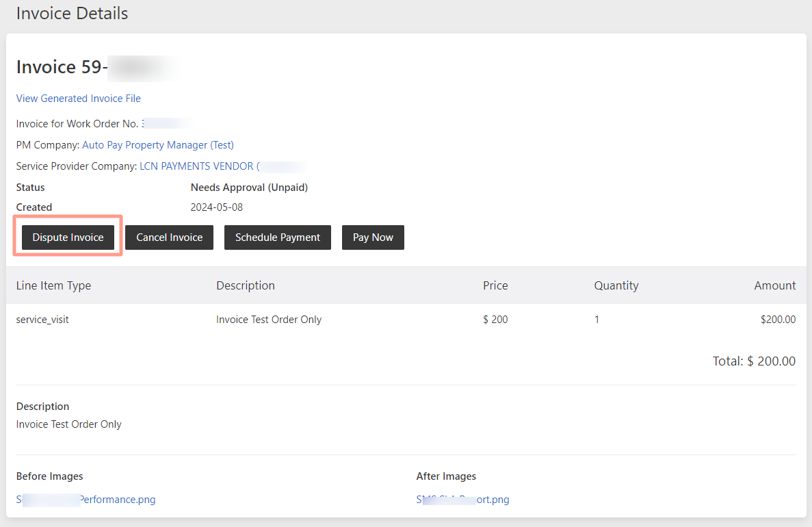Click the Quantity column header
Image resolution: width=812 pixels, height=527 pixels.
616,285
